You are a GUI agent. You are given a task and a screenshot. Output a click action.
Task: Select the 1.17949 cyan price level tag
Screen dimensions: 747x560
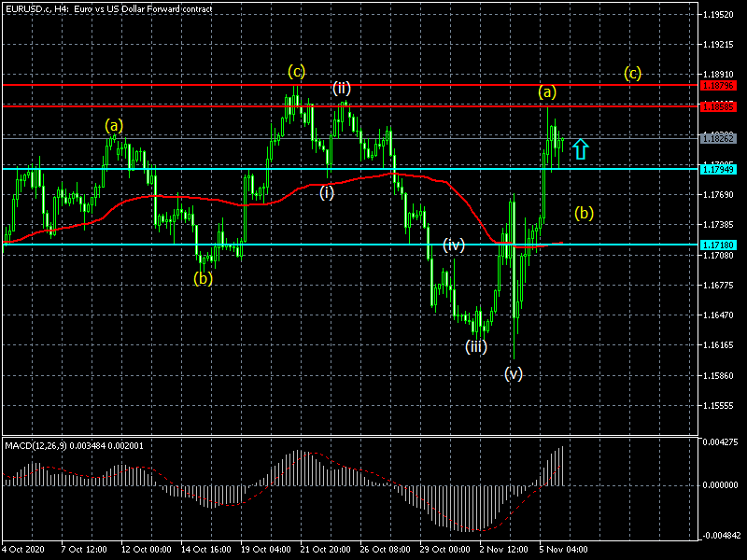[x=718, y=169]
